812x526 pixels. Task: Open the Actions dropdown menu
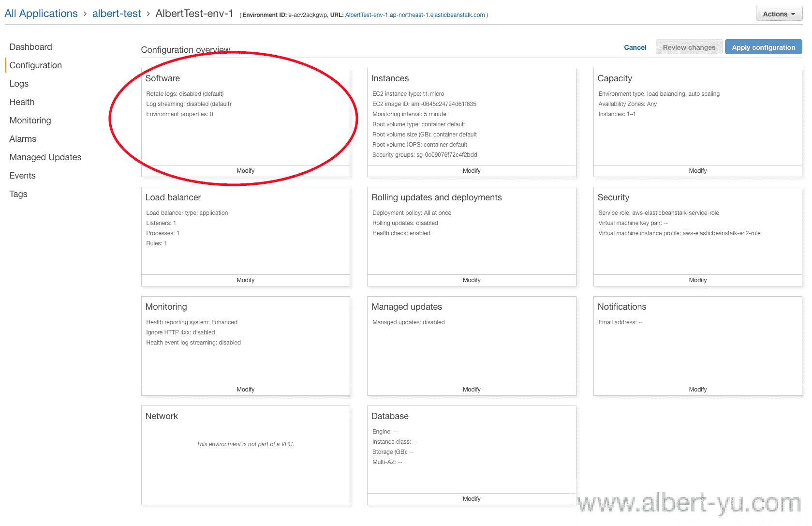click(x=779, y=14)
